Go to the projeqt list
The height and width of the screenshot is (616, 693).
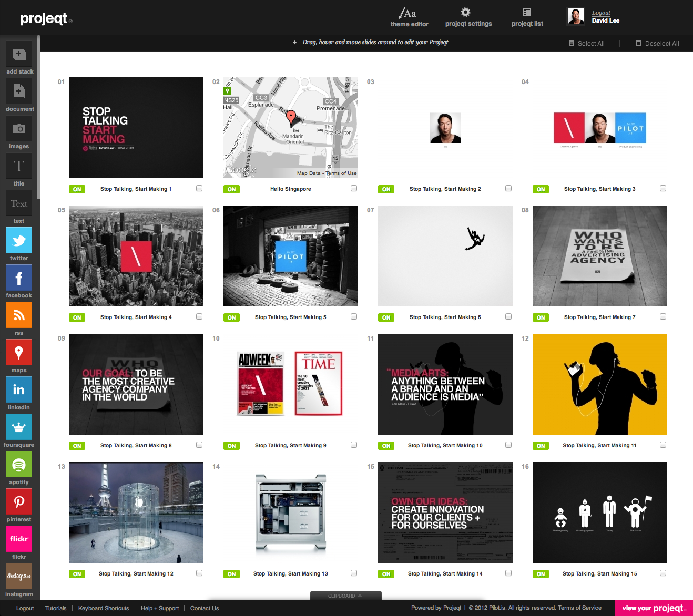[527, 17]
